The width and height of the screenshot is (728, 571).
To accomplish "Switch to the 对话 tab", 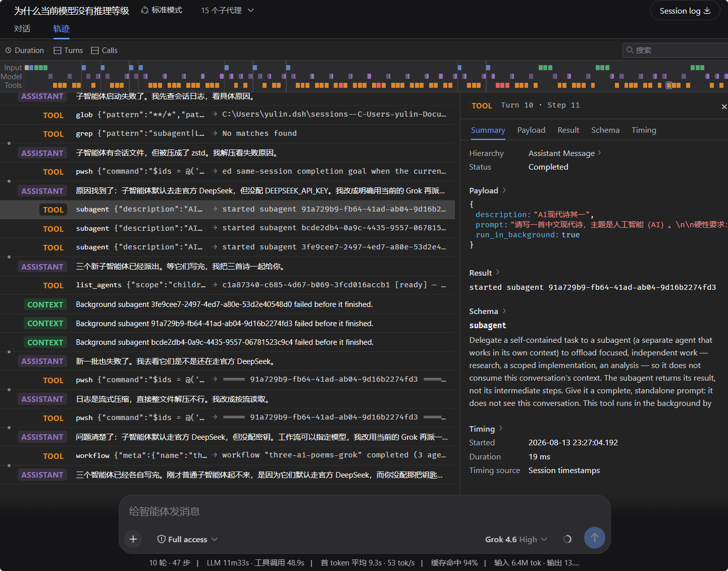I will tap(22, 28).
